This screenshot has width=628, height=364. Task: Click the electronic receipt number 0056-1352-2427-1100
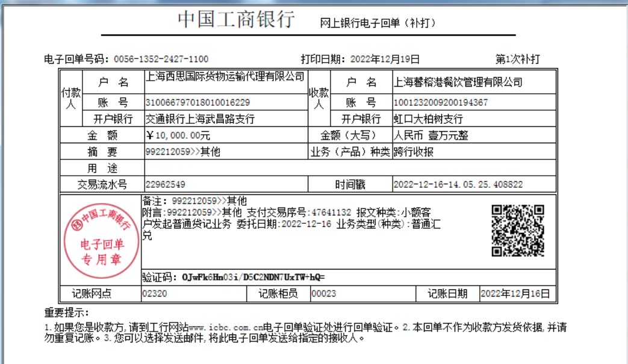click(x=160, y=59)
